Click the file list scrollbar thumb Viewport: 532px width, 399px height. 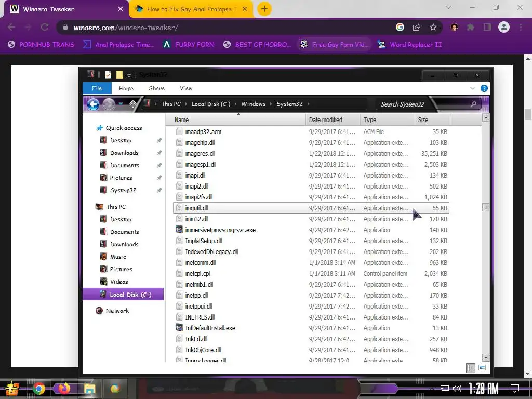click(x=486, y=207)
